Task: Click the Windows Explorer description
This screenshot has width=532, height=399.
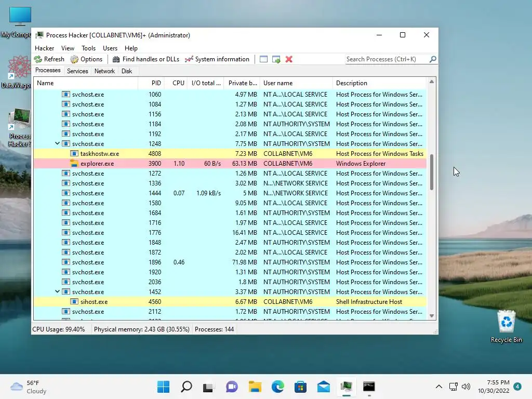Action: 361,164
